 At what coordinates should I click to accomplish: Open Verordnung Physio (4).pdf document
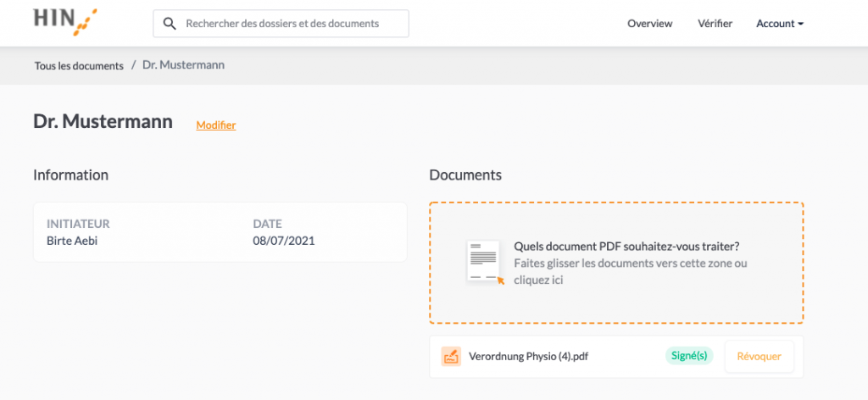528,357
